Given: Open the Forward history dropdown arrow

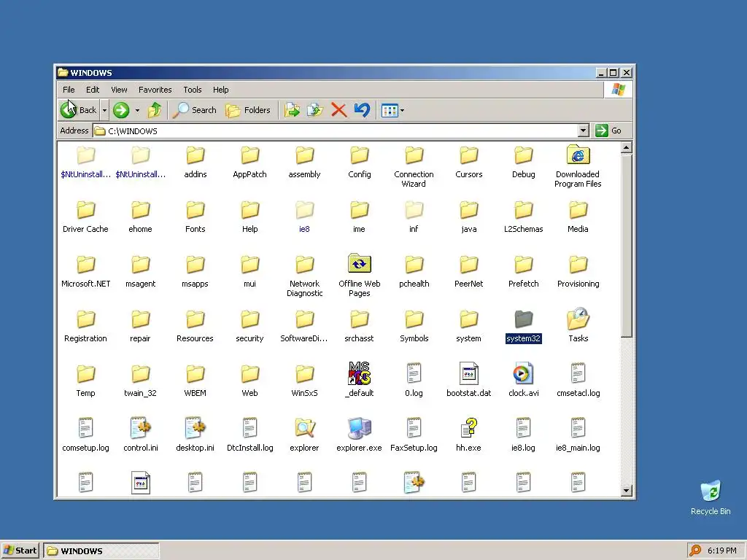Looking at the screenshot, I should 137,110.
